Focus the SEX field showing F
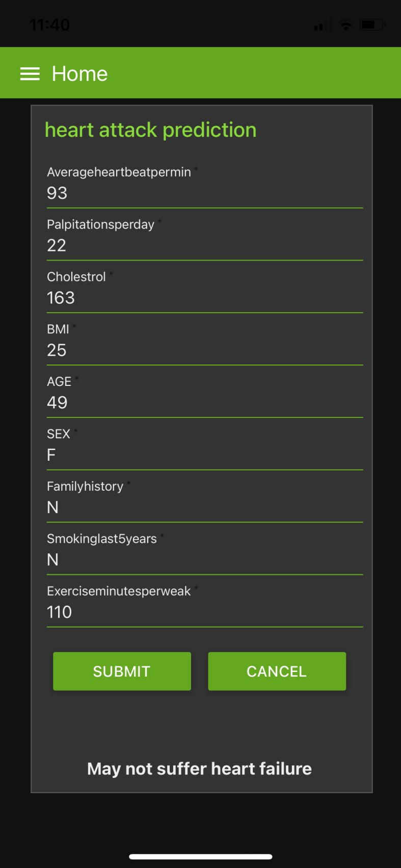Image resolution: width=401 pixels, height=868 pixels. 205,448
